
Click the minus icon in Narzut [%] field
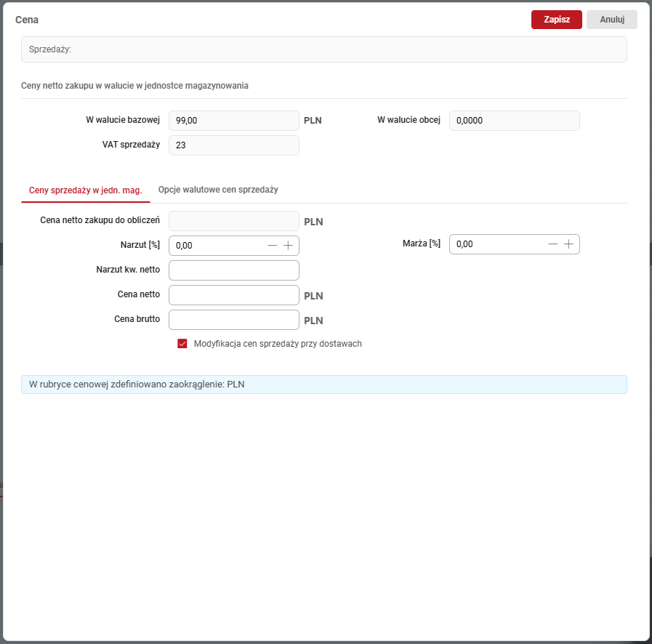273,246
